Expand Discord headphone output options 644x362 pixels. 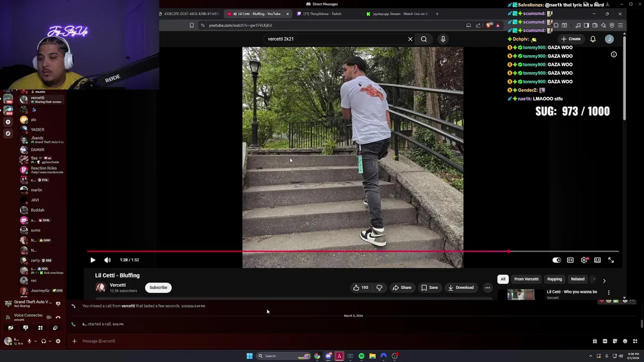tap(50, 341)
